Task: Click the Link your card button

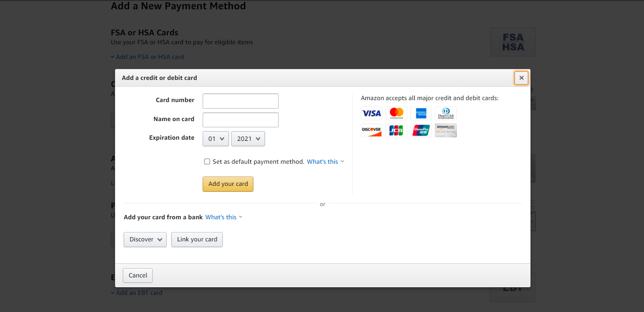Action: pos(197,239)
